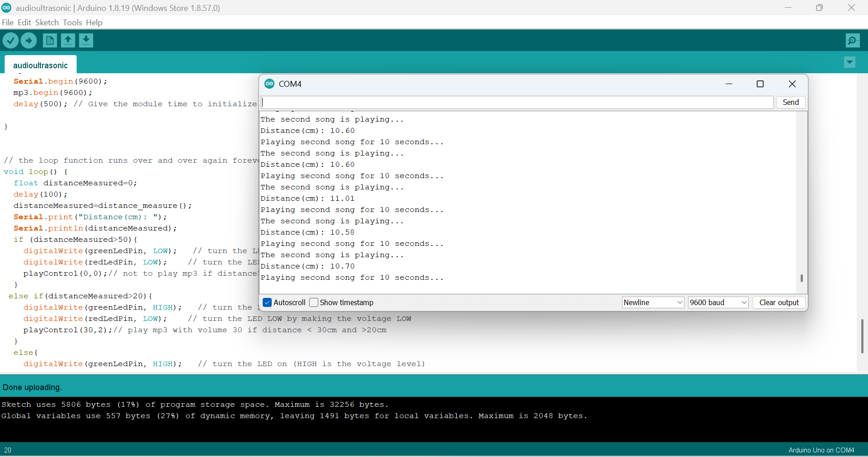Save the sketch using the Save icon
Screen dimensions: 868x457
click(86, 40)
